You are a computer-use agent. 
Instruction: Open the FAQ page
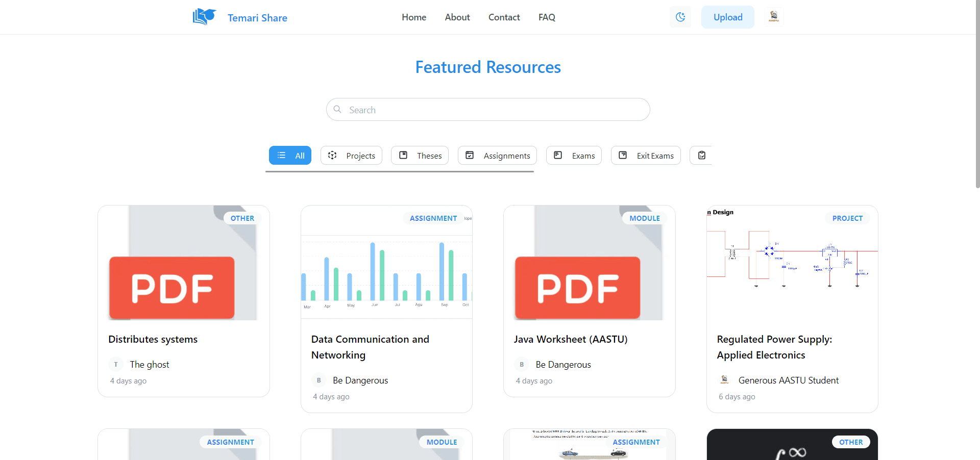547,17
